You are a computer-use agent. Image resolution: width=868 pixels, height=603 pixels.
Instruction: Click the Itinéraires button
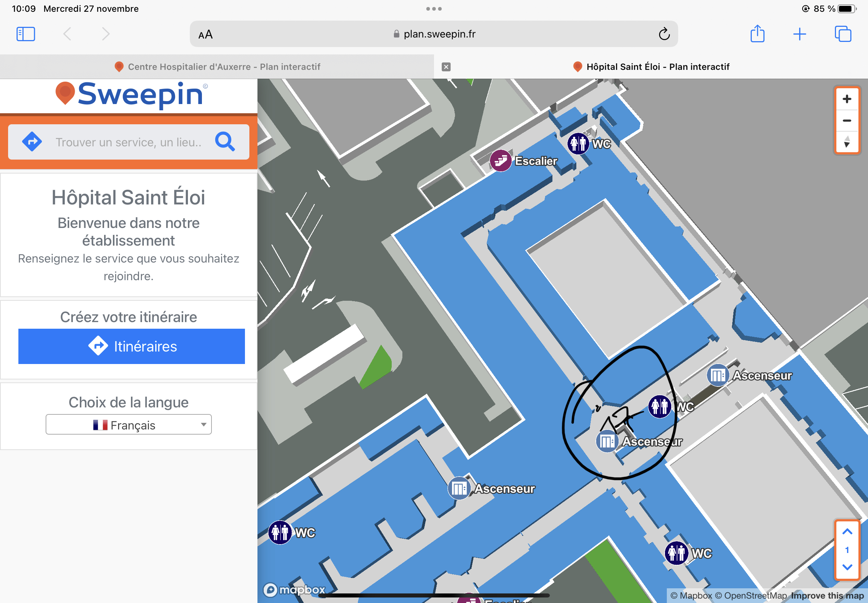(x=132, y=346)
